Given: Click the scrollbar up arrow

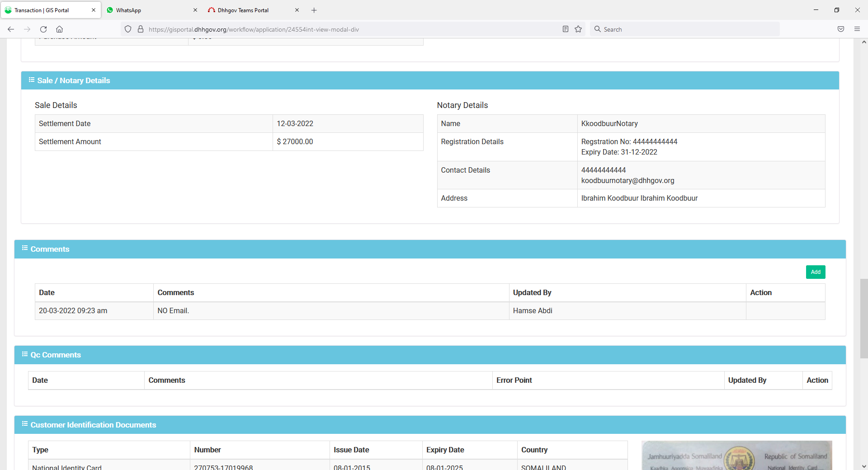Looking at the screenshot, I should tap(864, 42).
